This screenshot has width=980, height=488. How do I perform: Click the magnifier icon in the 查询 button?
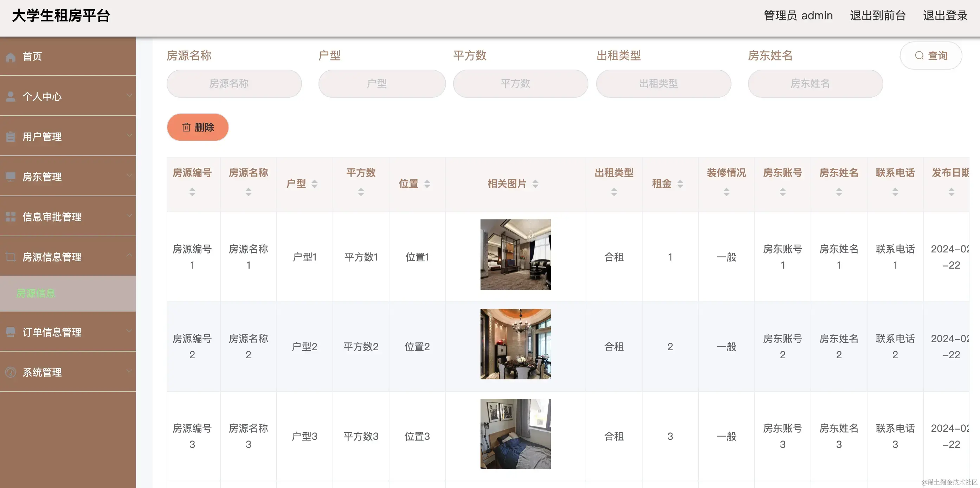(920, 56)
